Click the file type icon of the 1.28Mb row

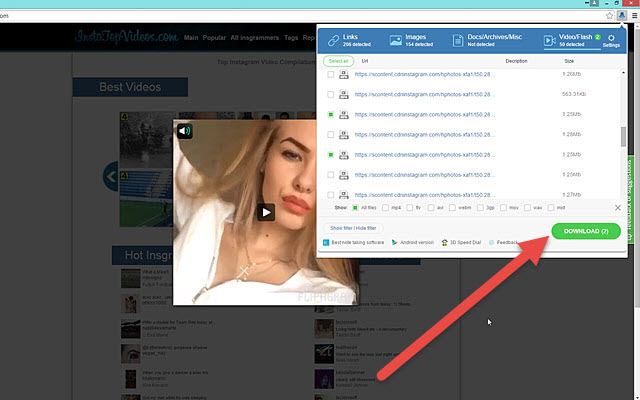pos(344,135)
